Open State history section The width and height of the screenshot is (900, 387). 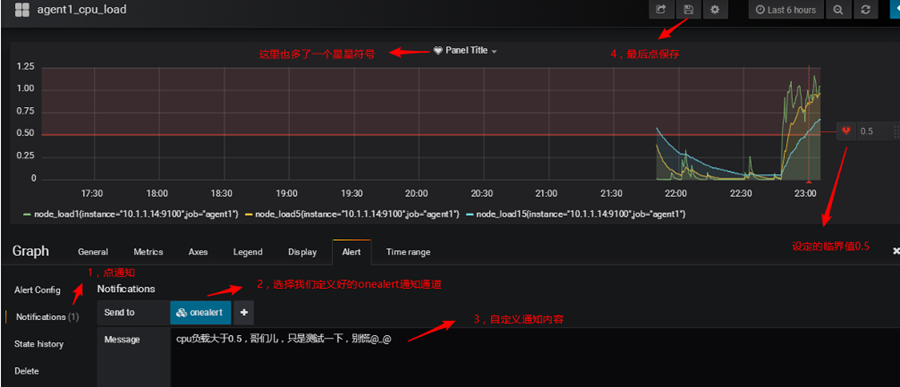[x=39, y=344]
